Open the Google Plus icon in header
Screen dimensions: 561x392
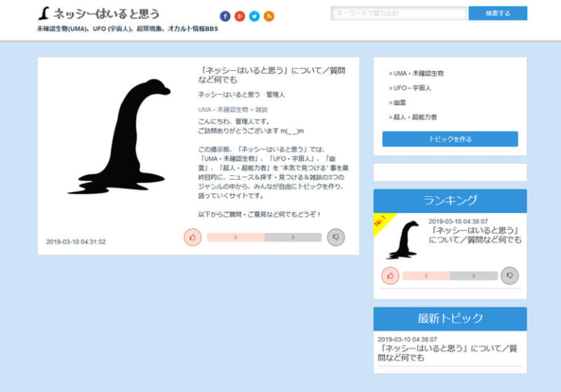click(x=240, y=16)
